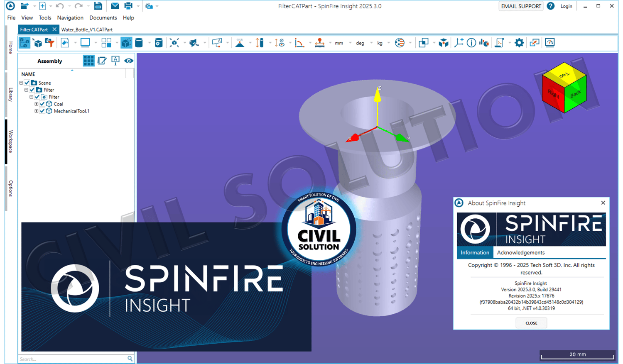The width and height of the screenshot is (623, 364).
Task: Toggle the assembly tree structure icon
Action: tap(25, 43)
